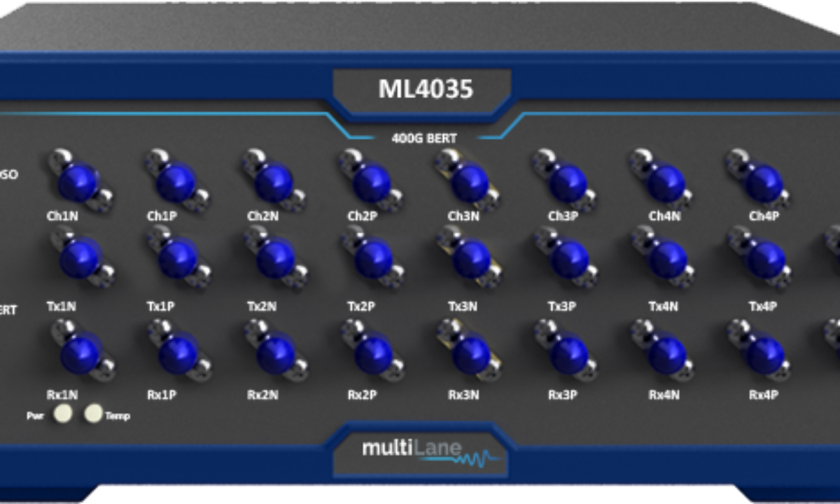Pick the Rx2N text label

[x=262, y=395]
